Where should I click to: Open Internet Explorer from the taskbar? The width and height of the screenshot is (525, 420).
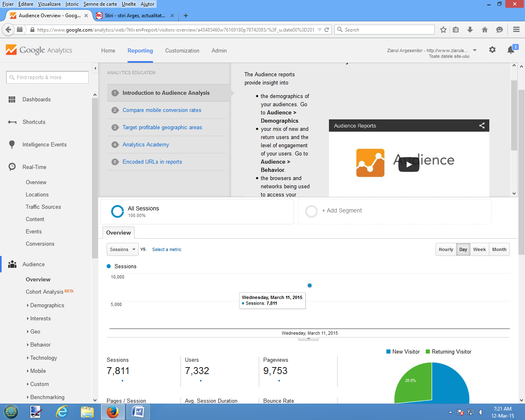(x=62, y=412)
